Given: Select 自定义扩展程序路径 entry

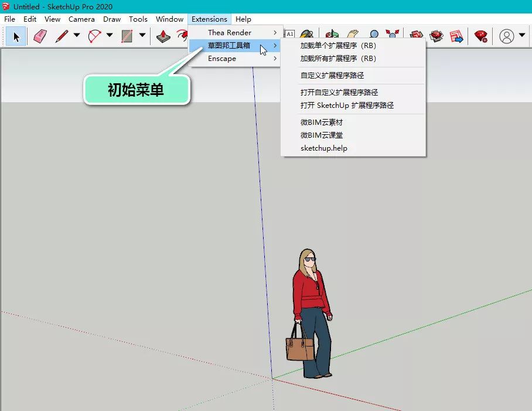Looking at the screenshot, I should 353,76.
